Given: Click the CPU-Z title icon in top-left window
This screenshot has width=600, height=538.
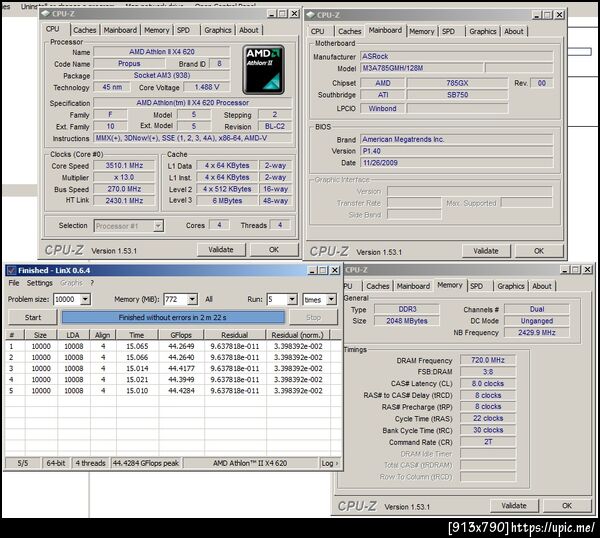Looking at the screenshot, I should (x=46, y=13).
